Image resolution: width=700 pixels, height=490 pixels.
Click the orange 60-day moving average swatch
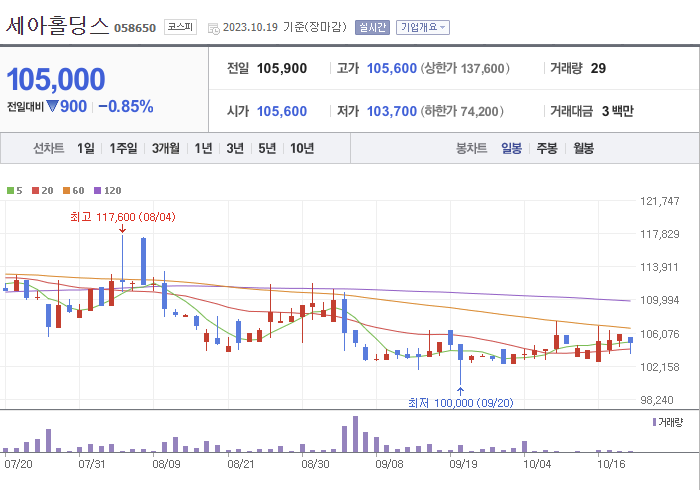(67, 191)
